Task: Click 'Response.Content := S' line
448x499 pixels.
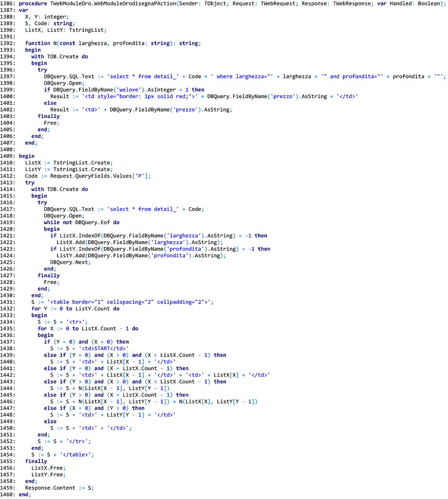Action: pyautogui.click(x=59, y=487)
